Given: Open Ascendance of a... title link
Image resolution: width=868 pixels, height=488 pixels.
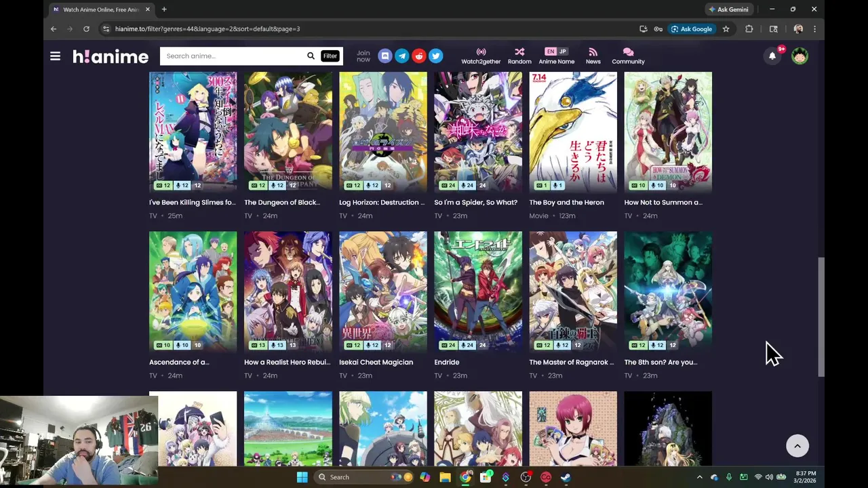Looking at the screenshot, I should coord(179,362).
